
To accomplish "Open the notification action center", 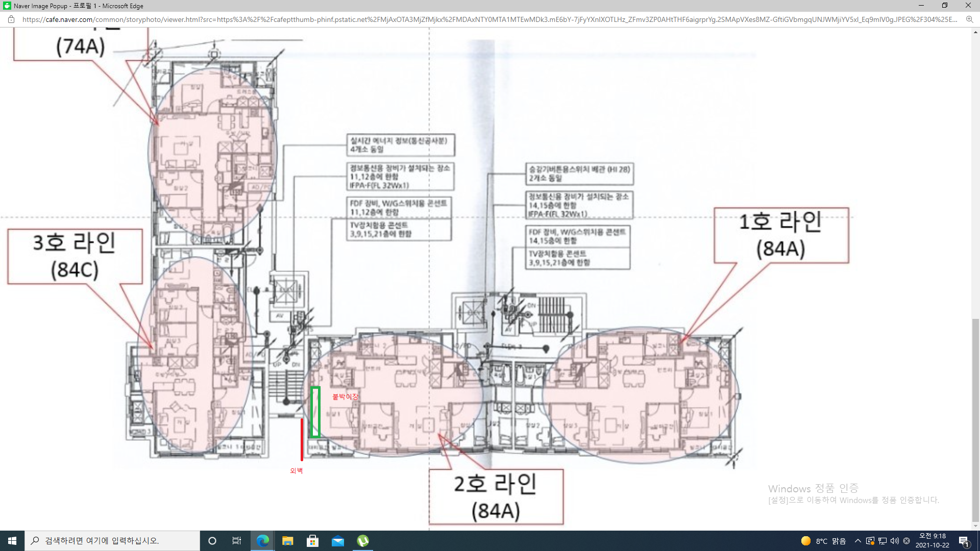I will [x=964, y=541].
